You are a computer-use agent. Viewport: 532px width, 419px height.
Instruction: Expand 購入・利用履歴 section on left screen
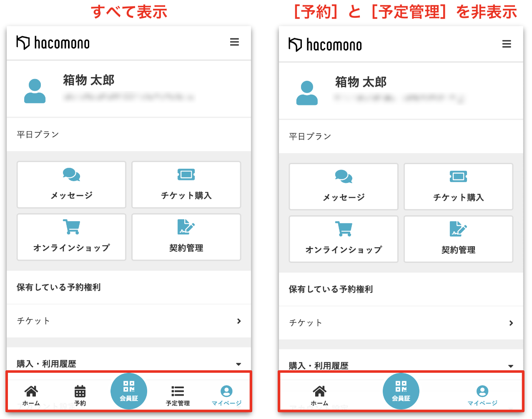pos(238,364)
